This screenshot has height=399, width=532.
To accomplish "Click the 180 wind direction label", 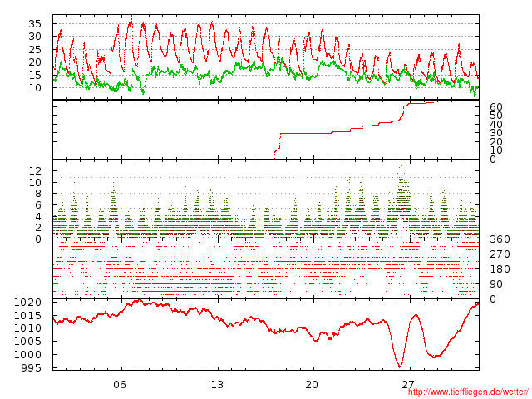I will pos(500,269).
